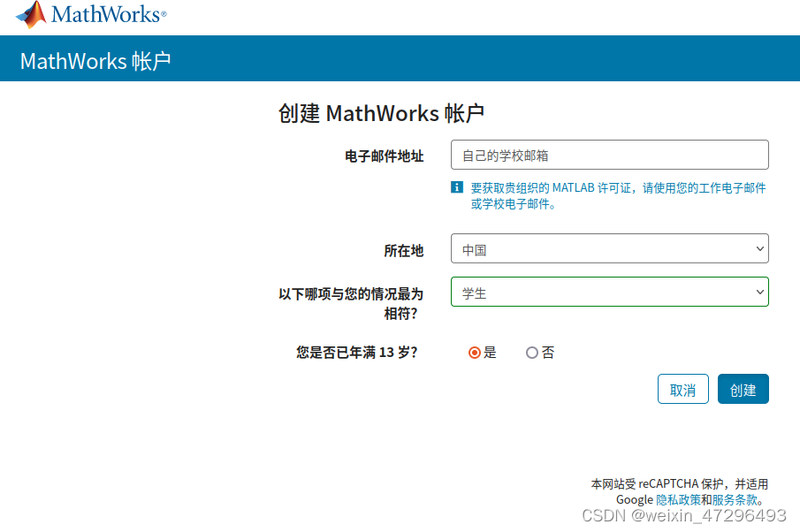This screenshot has height=532, width=800.
Task: Click the 取消 button
Action: 682,389
